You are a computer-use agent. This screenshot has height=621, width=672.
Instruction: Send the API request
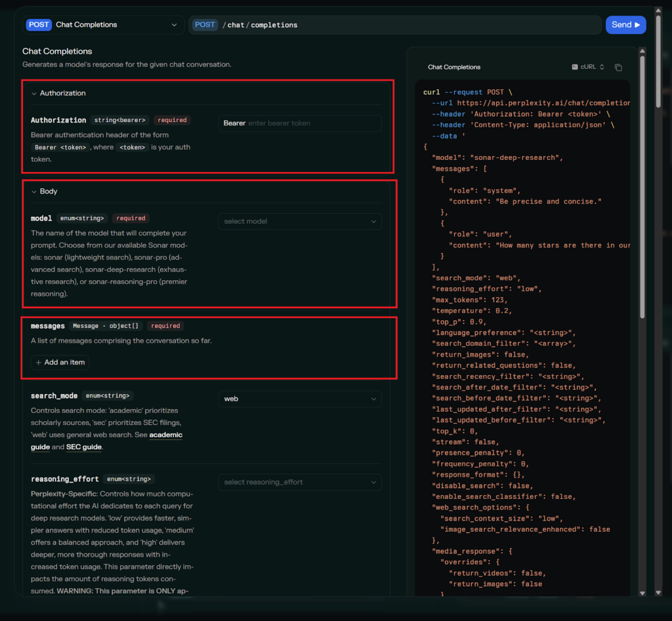click(625, 25)
